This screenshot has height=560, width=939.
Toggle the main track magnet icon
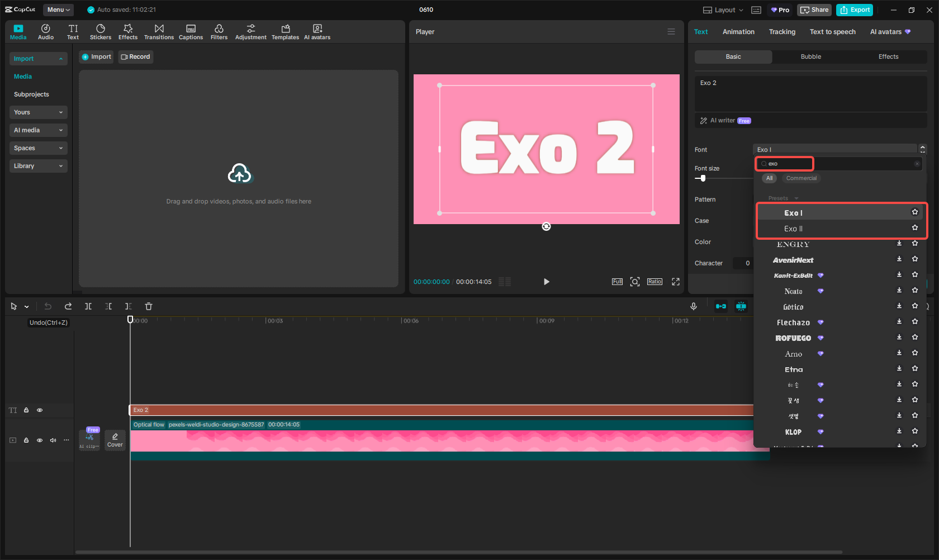coord(721,306)
